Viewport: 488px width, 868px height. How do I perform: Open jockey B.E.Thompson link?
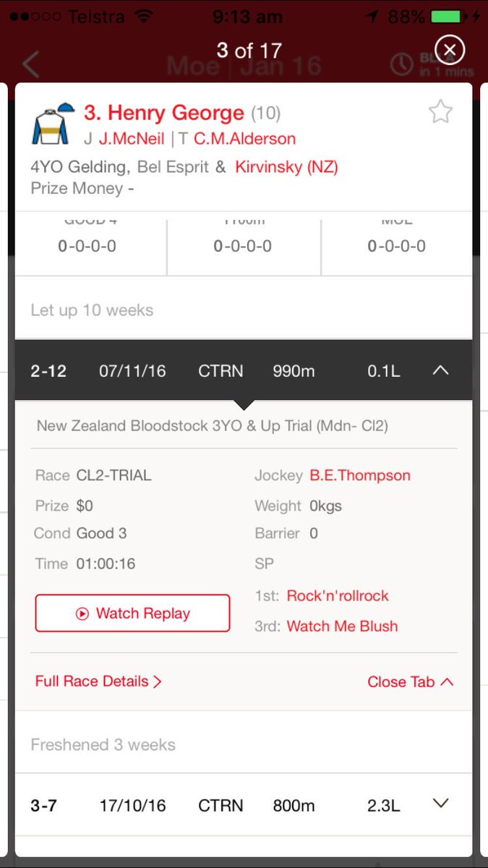pos(360,476)
